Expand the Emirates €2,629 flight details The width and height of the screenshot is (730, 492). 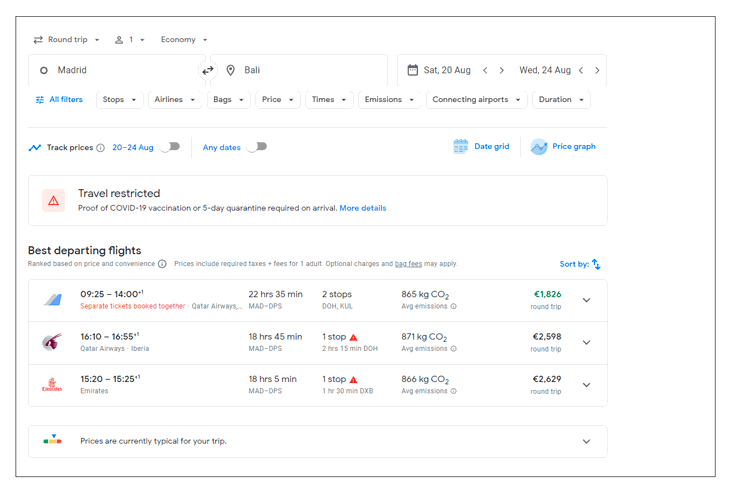[586, 385]
